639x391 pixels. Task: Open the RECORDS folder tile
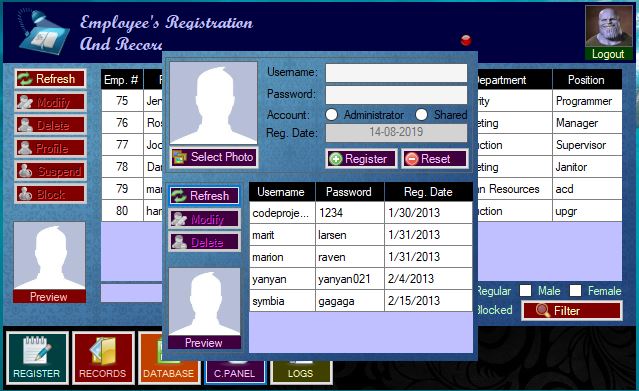coord(103,358)
